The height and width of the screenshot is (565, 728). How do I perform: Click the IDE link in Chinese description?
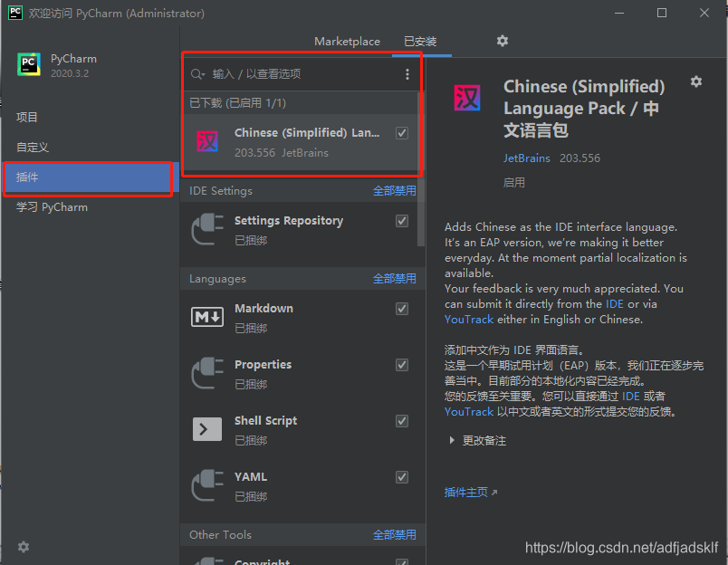coord(630,397)
